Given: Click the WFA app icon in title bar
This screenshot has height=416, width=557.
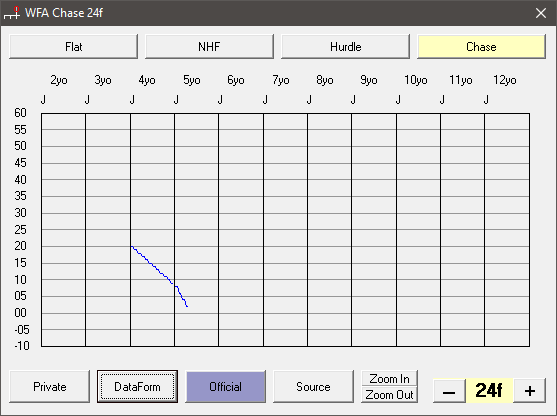Looking at the screenshot, I should (x=11, y=13).
